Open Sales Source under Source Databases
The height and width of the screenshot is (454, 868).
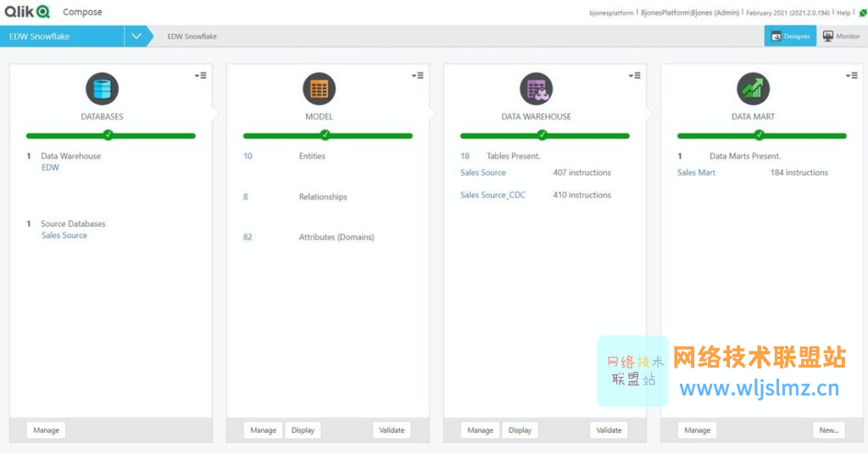(x=64, y=235)
